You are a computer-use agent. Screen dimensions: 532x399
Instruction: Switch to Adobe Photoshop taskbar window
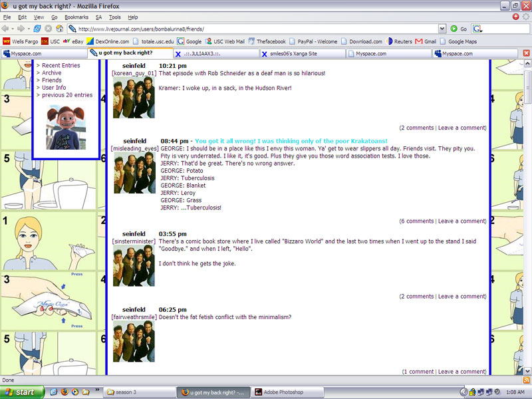[x=287, y=392]
